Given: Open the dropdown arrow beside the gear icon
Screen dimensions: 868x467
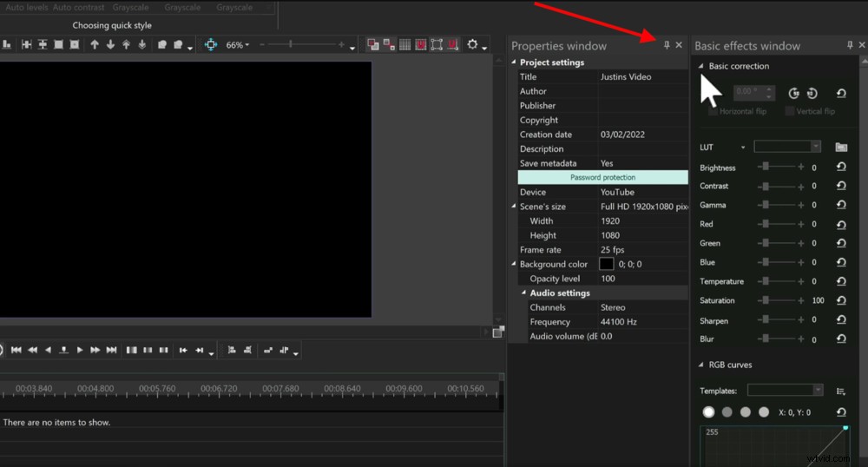Looking at the screenshot, I should [484, 48].
